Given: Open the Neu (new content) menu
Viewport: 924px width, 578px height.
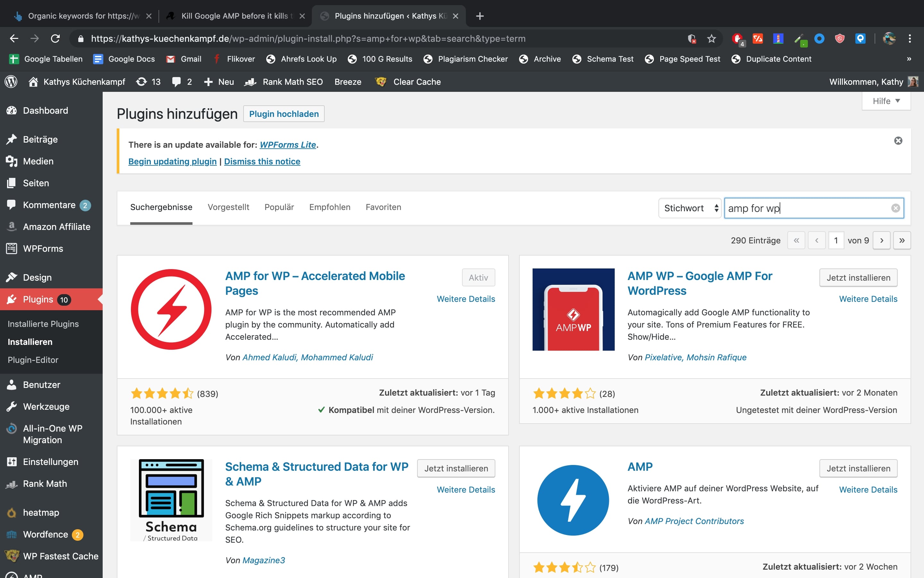Looking at the screenshot, I should click(219, 82).
